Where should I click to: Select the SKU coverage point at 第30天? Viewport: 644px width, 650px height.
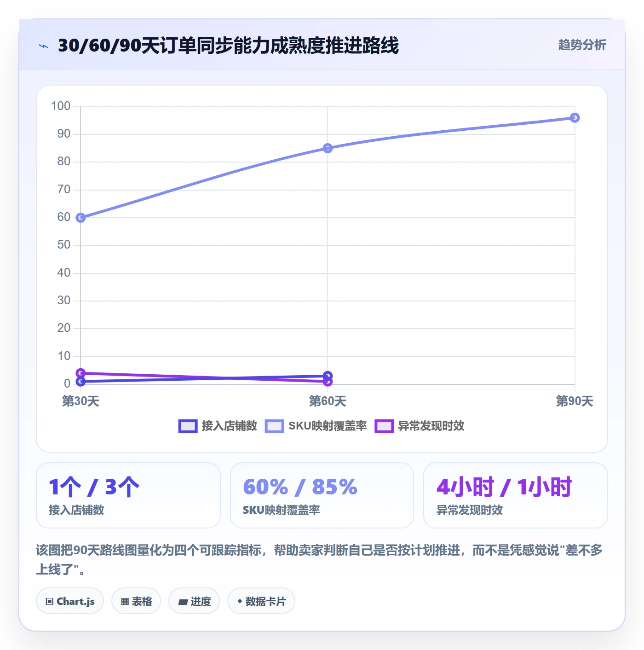[x=80, y=218]
